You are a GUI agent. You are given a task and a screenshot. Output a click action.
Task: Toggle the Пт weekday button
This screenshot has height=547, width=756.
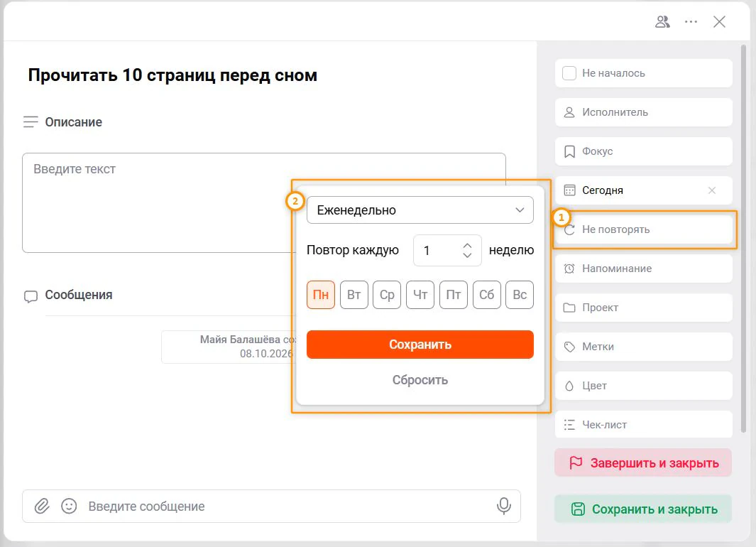pyautogui.click(x=453, y=295)
